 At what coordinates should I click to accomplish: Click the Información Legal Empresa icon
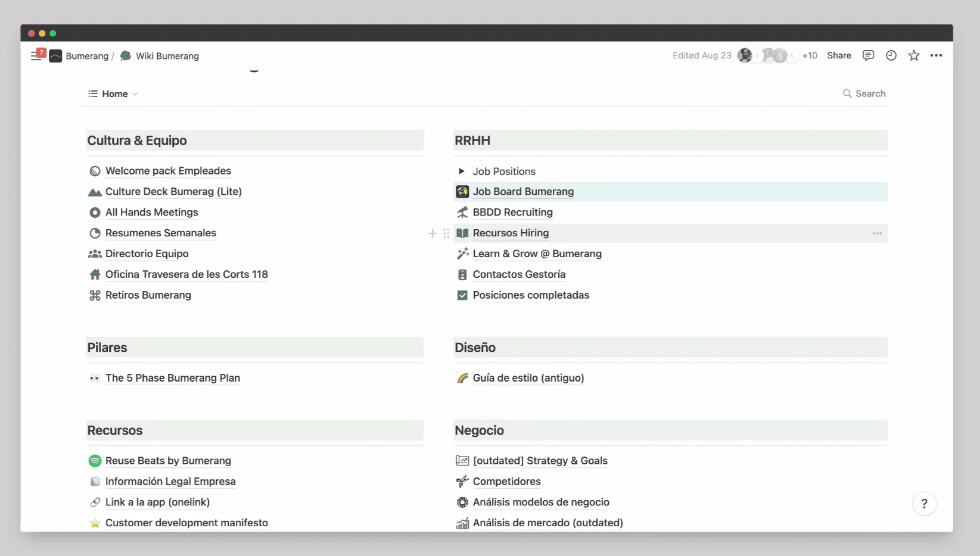[x=95, y=482]
